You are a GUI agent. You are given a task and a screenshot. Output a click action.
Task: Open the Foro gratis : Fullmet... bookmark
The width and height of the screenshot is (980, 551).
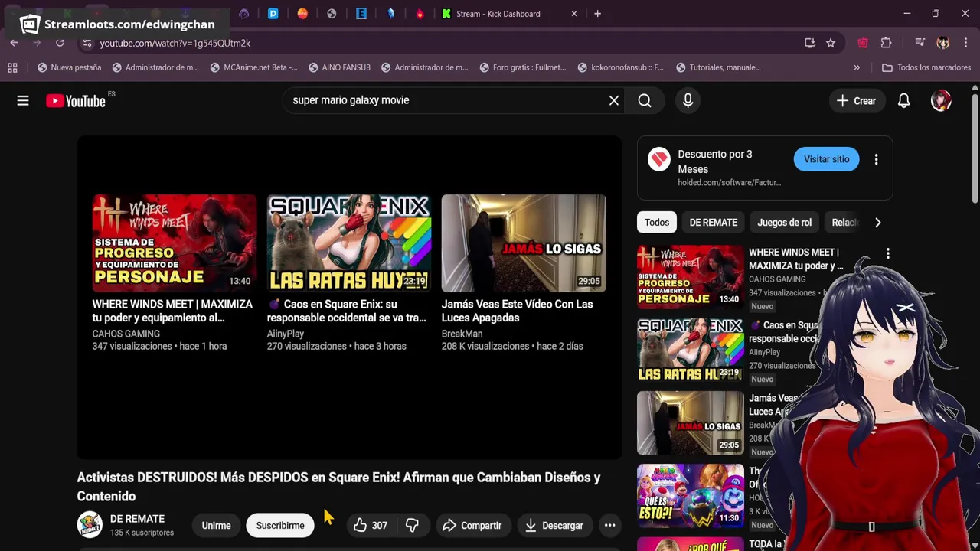pyautogui.click(x=523, y=67)
